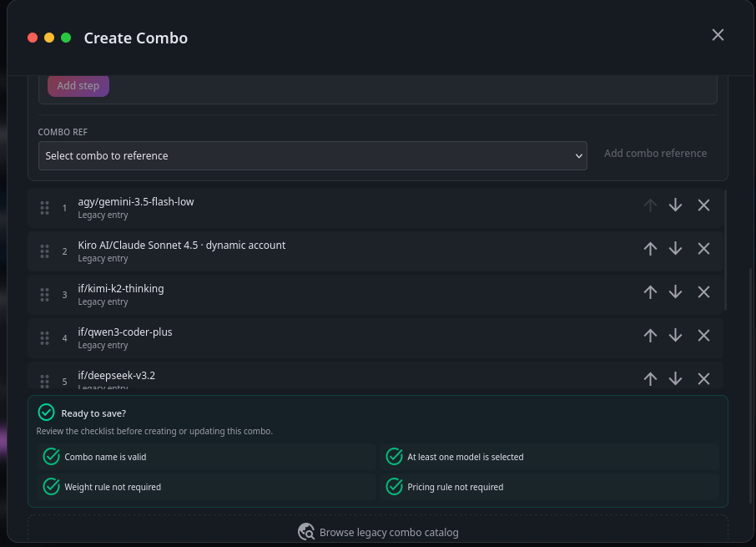Click the if/kimi-k2-thinking entry name
The width and height of the screenshot is (756, 547).
tap(121, 288)
